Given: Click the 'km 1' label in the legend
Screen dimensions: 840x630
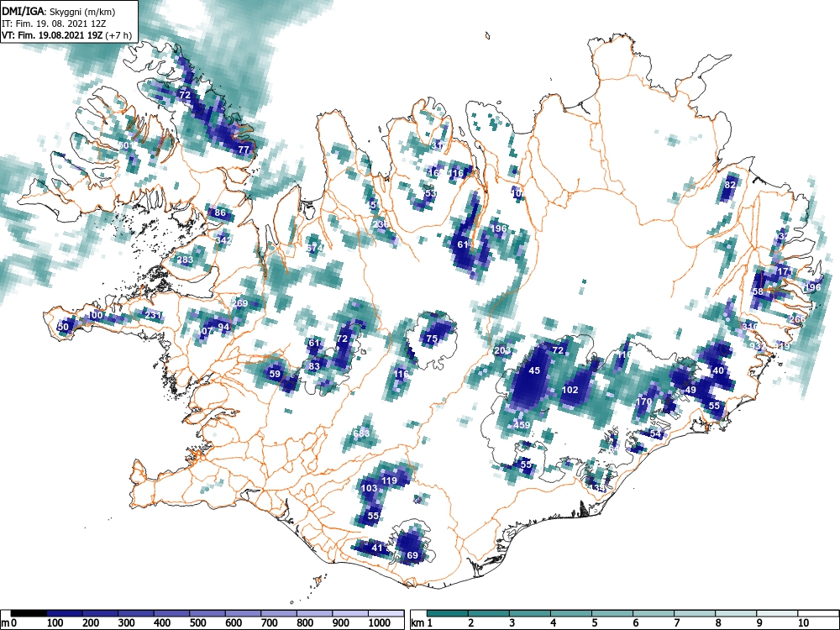Looking at the screenshot, I should [x=422, y=623].
